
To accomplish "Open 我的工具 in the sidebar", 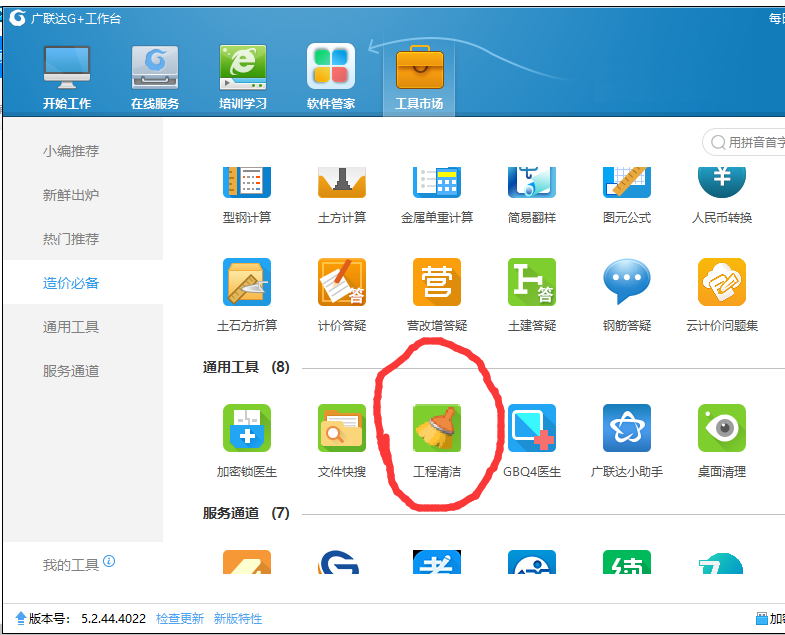I will pos(71,565).
